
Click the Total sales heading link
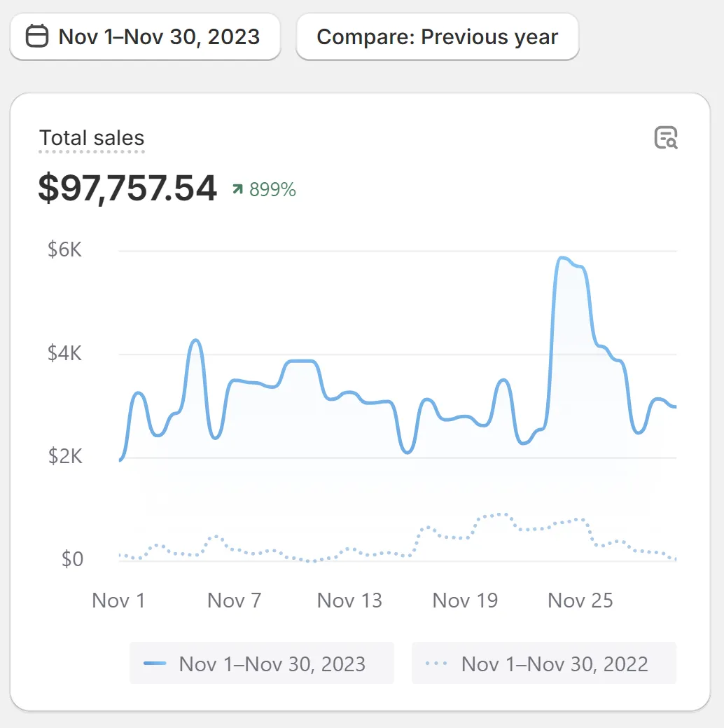pos(92,138)
